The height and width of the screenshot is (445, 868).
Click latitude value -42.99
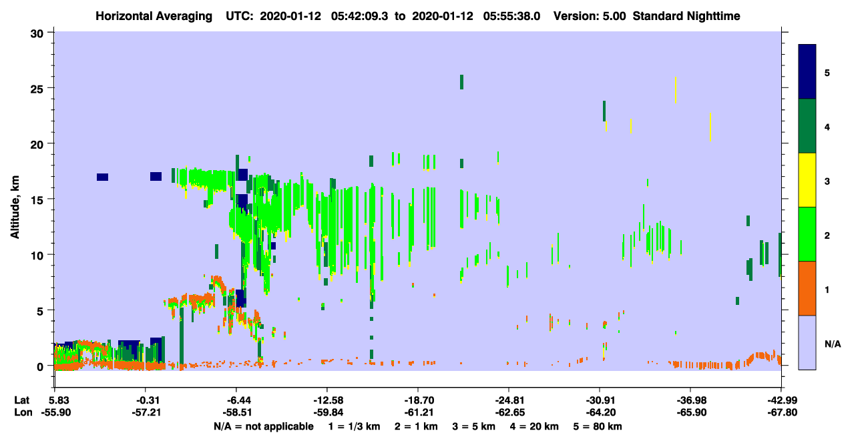tap(781, 400)
